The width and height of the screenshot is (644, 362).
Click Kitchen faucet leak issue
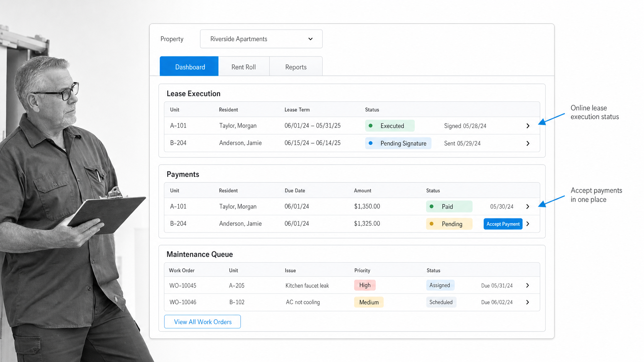(307, 285)
